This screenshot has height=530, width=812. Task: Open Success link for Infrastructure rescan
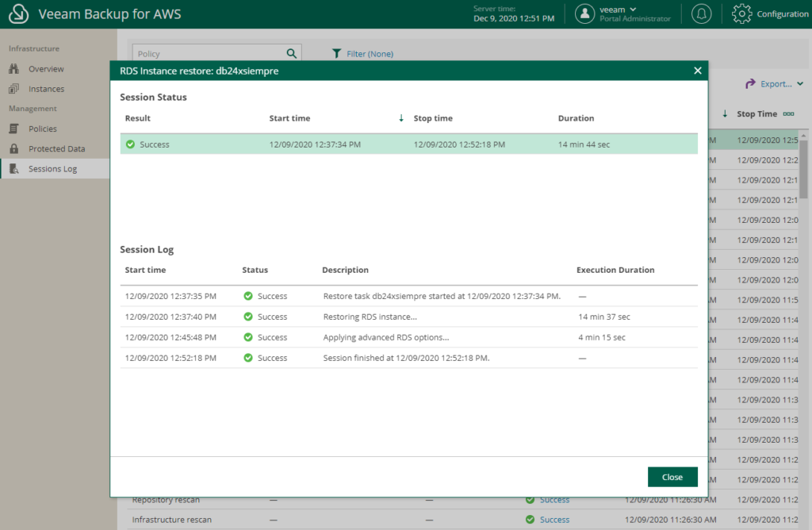(x=554, y=520)
